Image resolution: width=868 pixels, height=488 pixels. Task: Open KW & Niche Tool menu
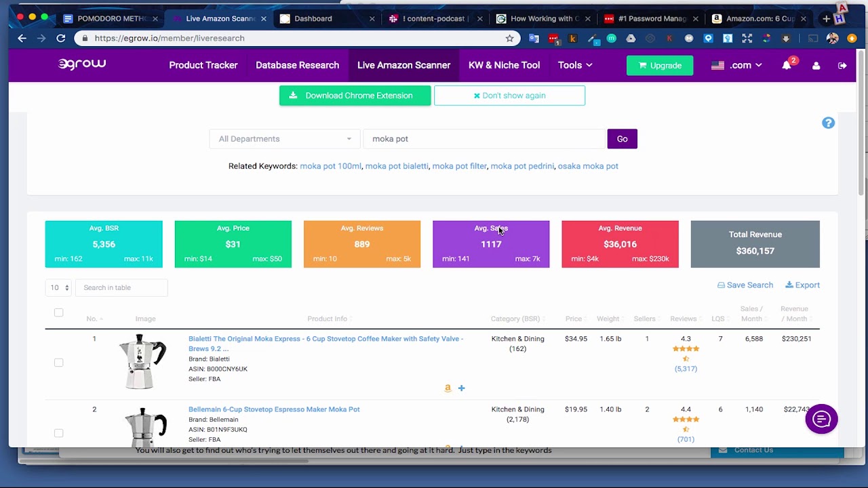504,65
